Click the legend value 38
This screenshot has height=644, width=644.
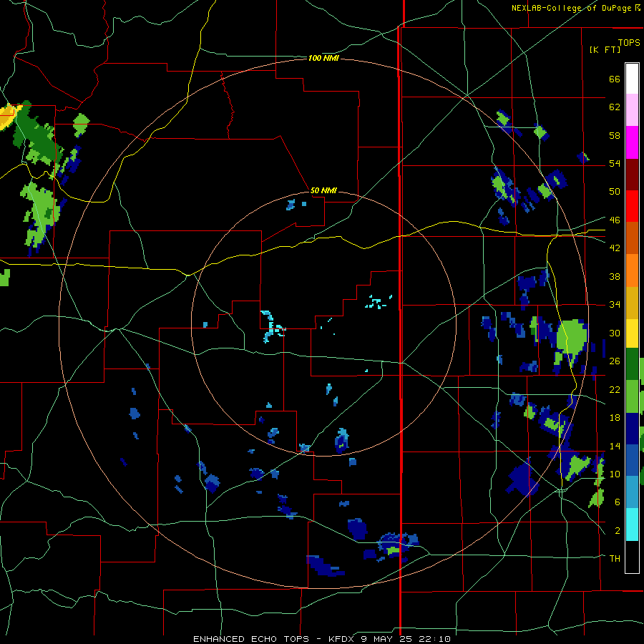pyautogui.click(x=615, y=276)
